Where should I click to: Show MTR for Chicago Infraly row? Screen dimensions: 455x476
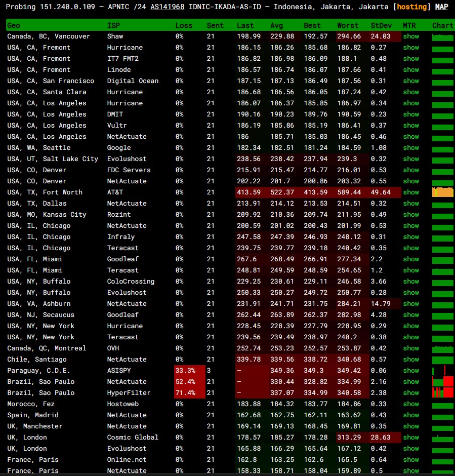(410, 237)
